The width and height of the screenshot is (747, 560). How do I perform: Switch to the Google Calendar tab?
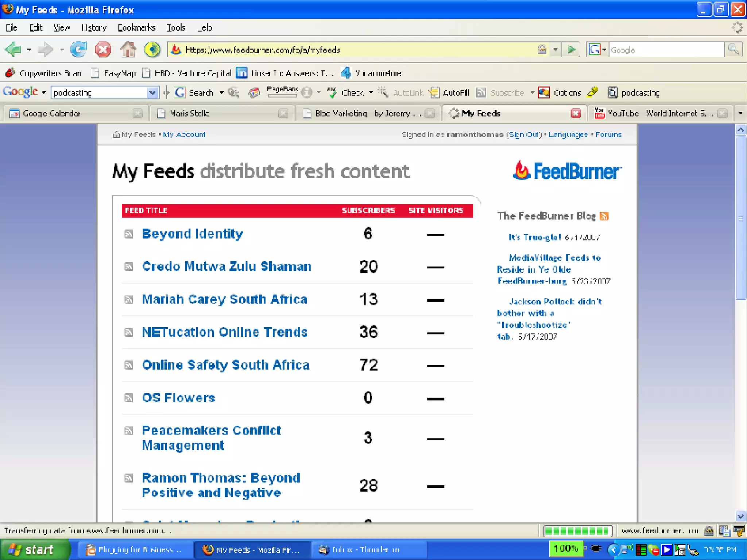[x=51, y=113]
